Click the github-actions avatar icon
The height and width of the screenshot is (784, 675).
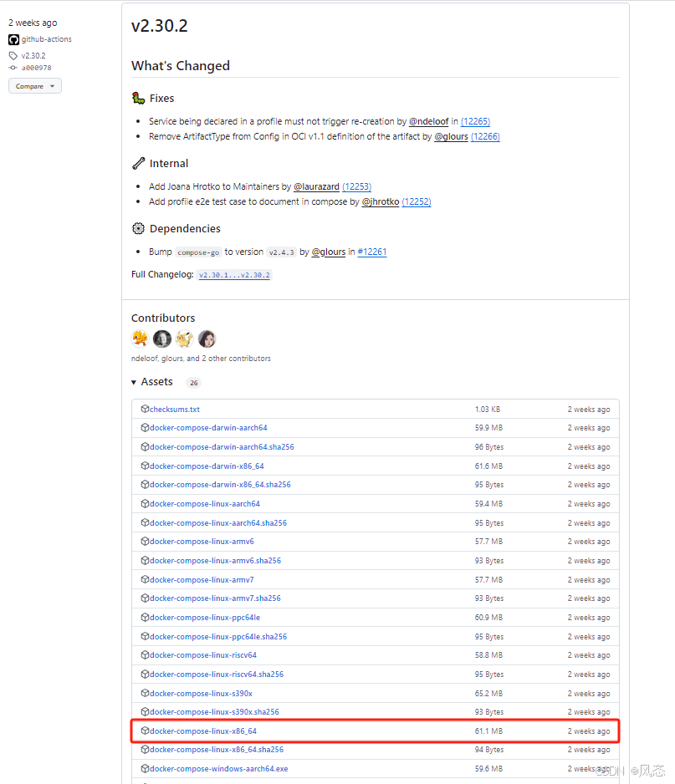tap(13, 39)
